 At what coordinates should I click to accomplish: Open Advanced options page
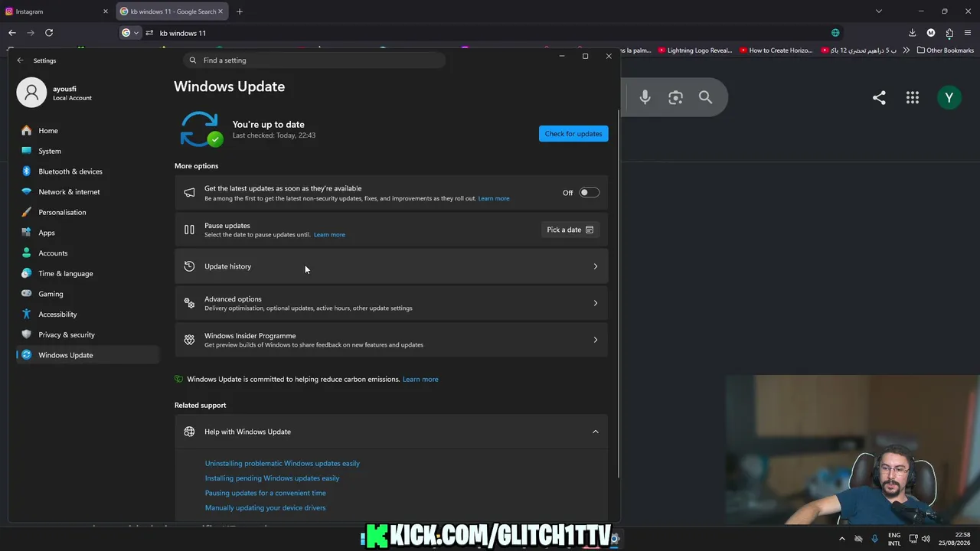391,303
